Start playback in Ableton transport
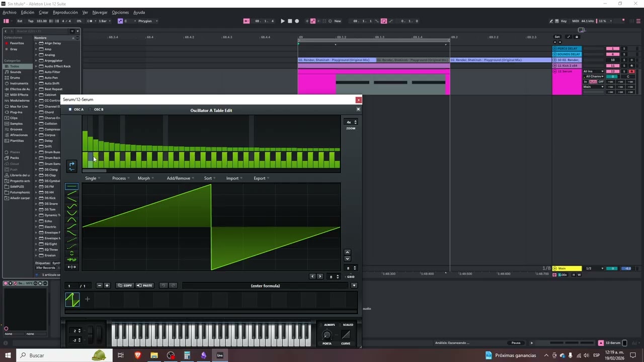Image resolution: width=644 pixels, height=362 pixels. click(283, 21)
